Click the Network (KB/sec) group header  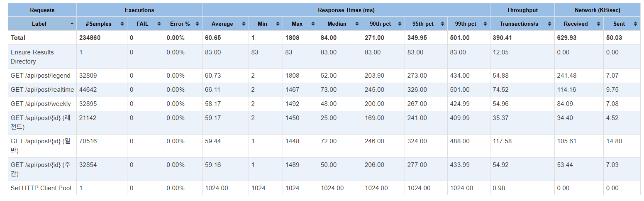[x=598, y=10]
